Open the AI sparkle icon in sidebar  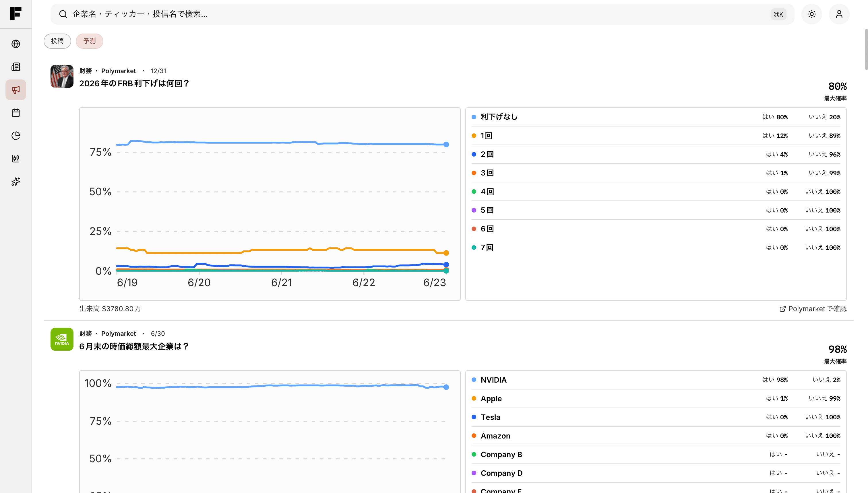pos(15,182)
